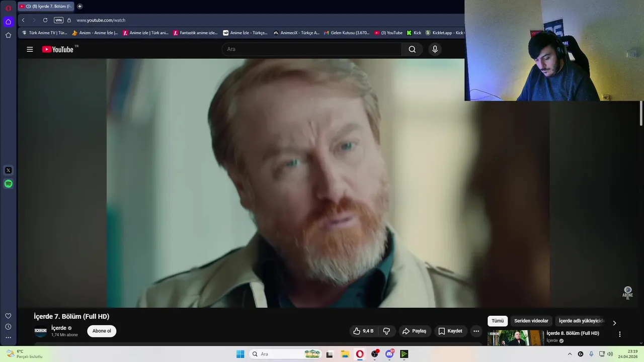Image resolution: width=644 pixels, height=362 pixels.
Task: Mute the tab using its speaker icon
Action: (28, 7)
